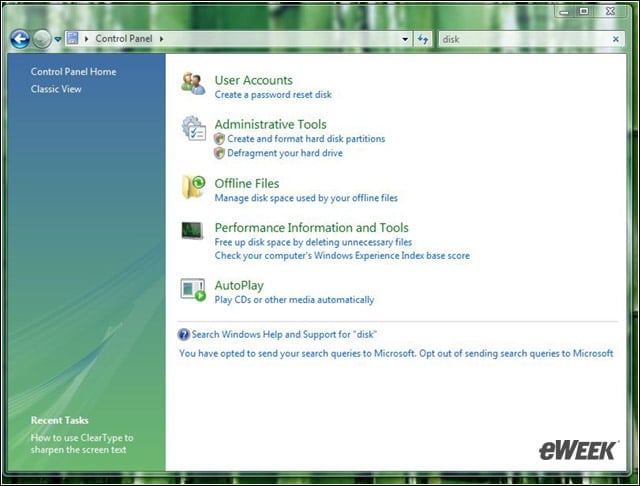Click the Offline Files folder icon
This screenshot has width=640, height=486.
[x=193, y=187]
